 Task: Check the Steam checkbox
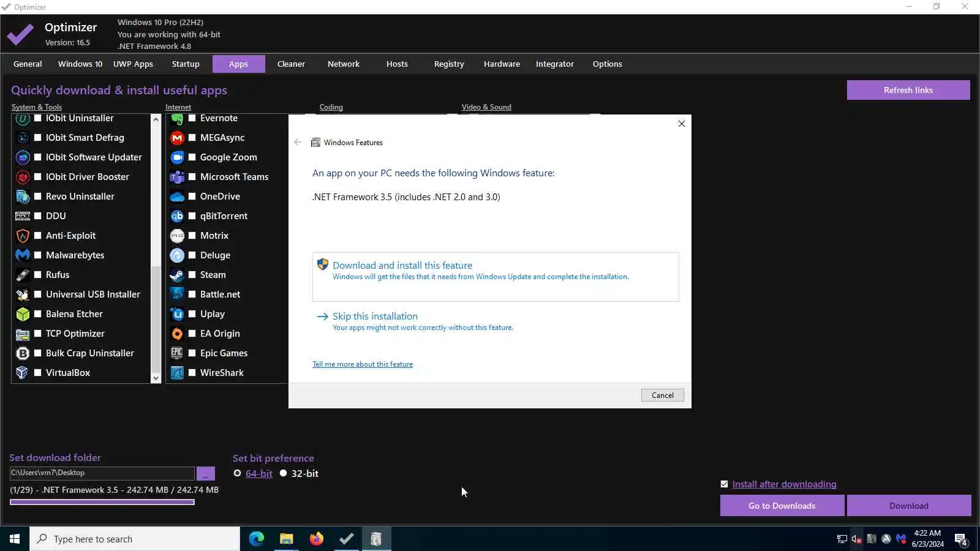coord(192,275)
